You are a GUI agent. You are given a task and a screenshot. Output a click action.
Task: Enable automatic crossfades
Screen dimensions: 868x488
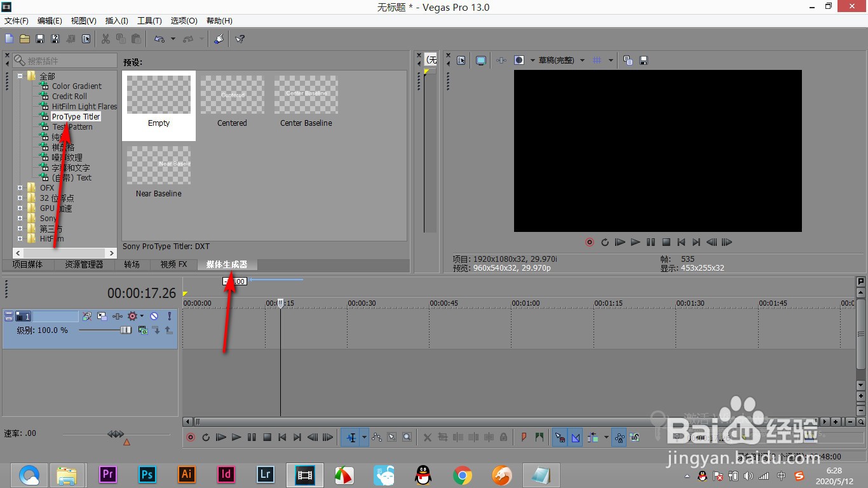click(x=576, y=437)
